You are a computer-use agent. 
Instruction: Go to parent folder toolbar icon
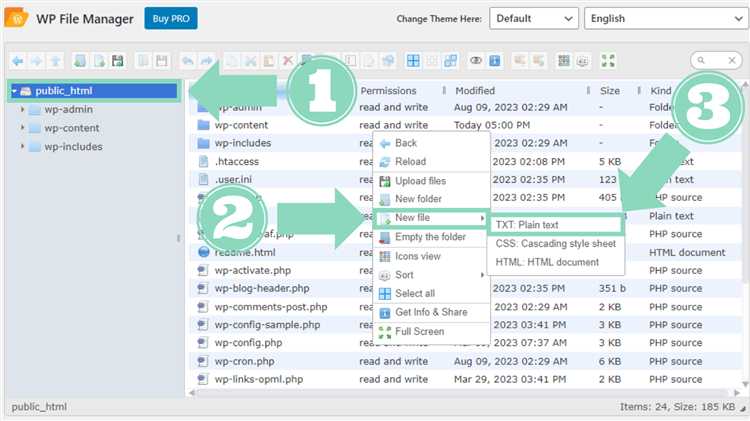pos(55,61)
